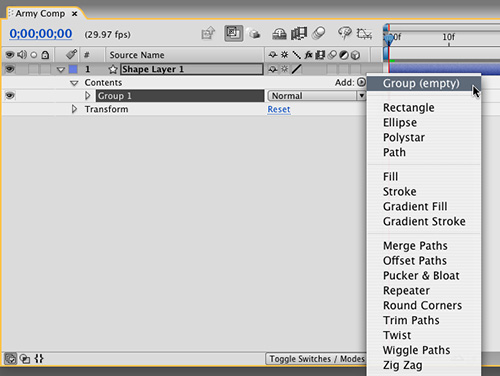Viewport: 500px width, 376px height.
Task: Toggle Quality switch on Shape Layer 1
Action: click(x=297, y=69)
